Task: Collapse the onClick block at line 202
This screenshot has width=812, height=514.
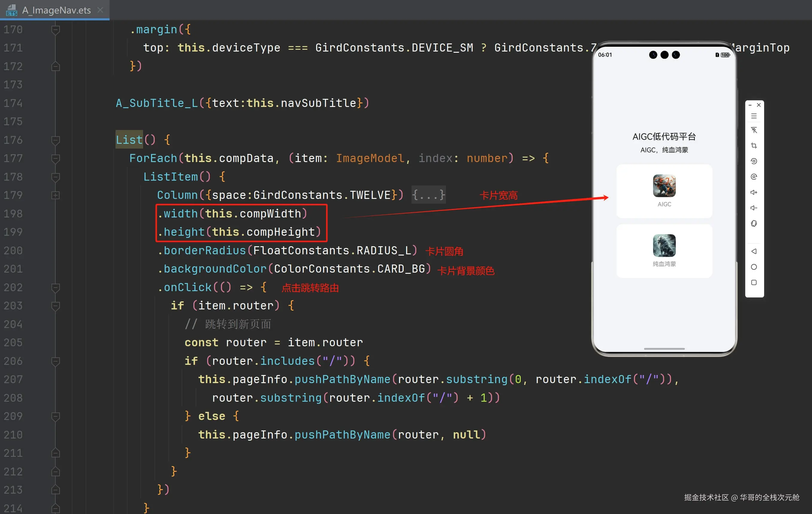Action: point(56,288)
